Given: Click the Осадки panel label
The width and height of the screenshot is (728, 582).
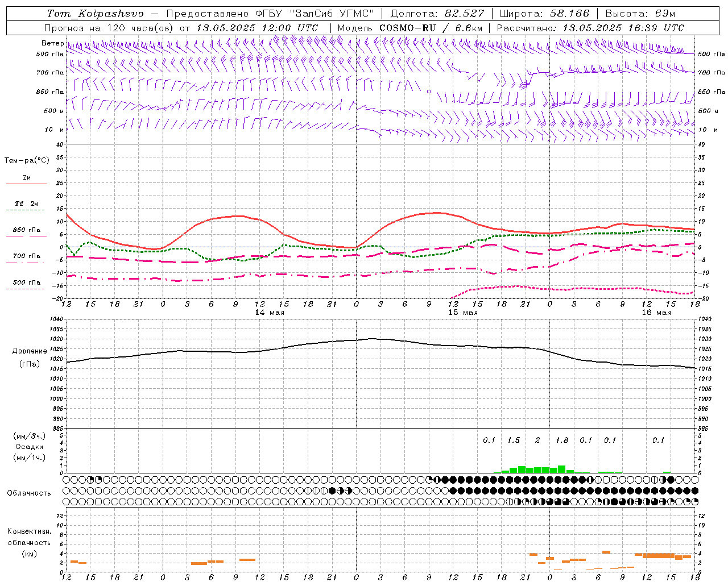Looking at the screenshot, I should (x=29, y=447).
